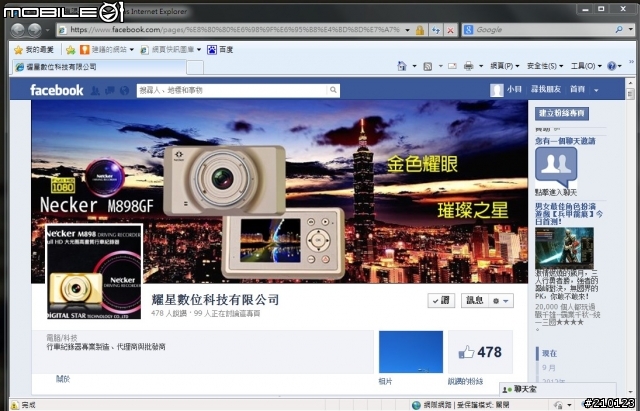Image resolution: width=640 pixels, height=411 pixels.
Task: Open the 網頁(P) menu
Action: click(x=505, y=66)
